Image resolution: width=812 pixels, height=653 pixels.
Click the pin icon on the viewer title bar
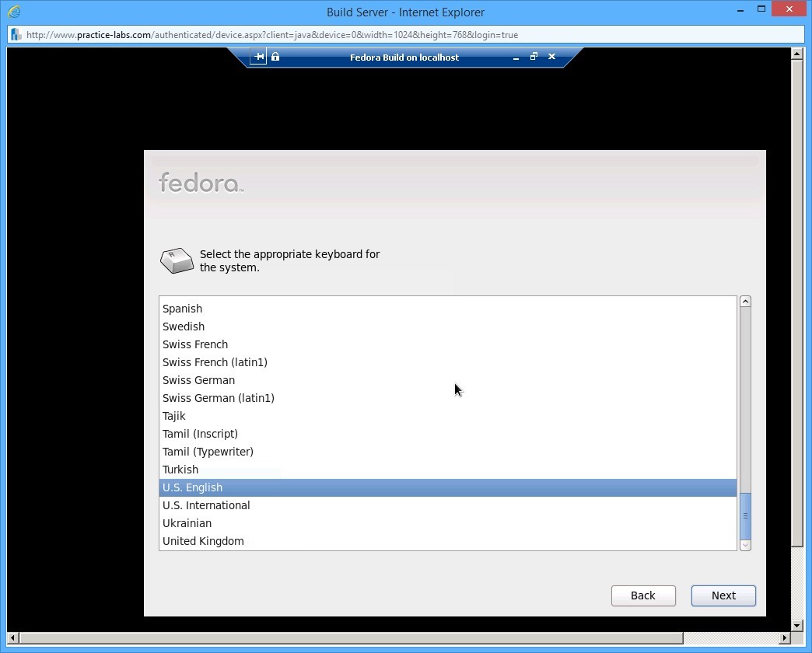pyautogui.click(x=257, y=56)
